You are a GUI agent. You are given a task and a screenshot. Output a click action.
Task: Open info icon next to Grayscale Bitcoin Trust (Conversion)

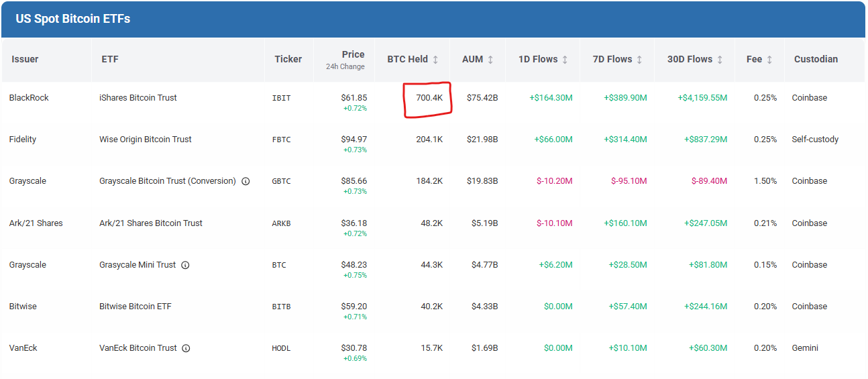[246, 181]
